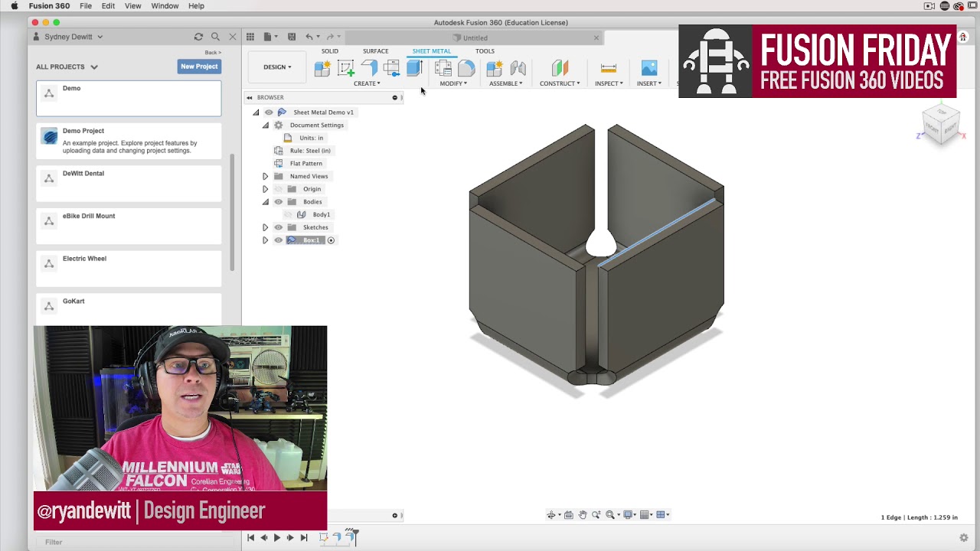Select the Joint tool icon
The width and height of the screenshot is (980, 551).
coord(518,69)
